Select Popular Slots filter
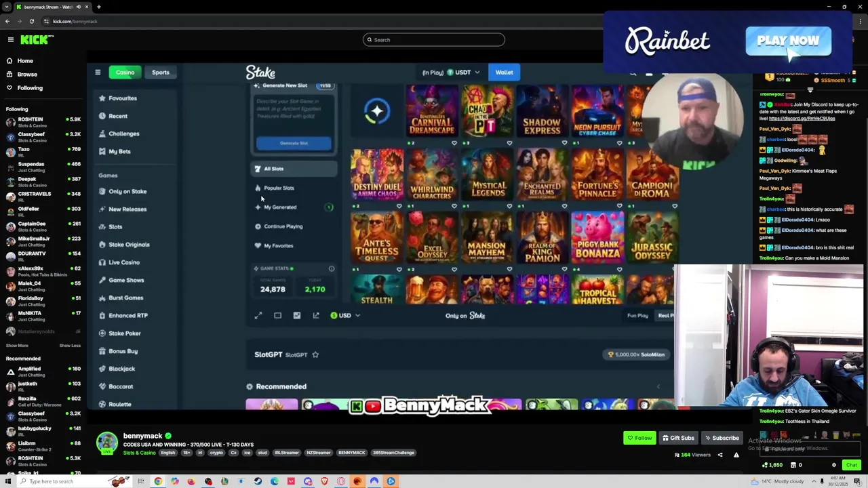The height and width of the screenshot is (488, 868). (x=294, y=188)
